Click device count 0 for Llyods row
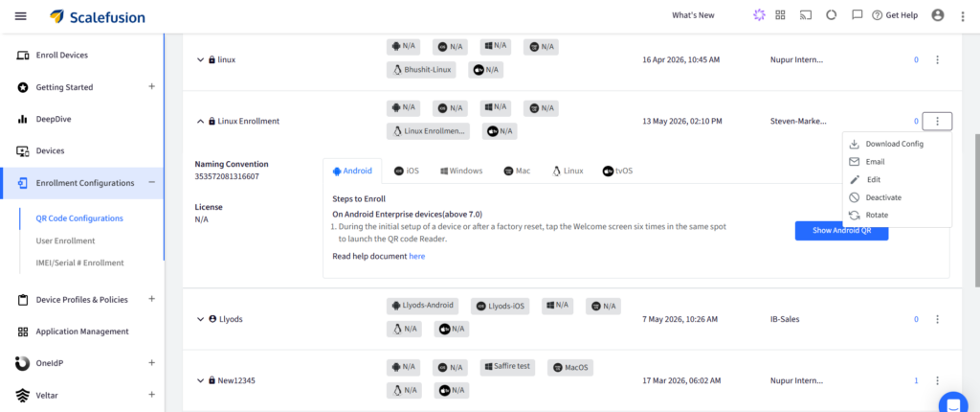Viewport: 980px width, 412px height. tap(916, 319)
